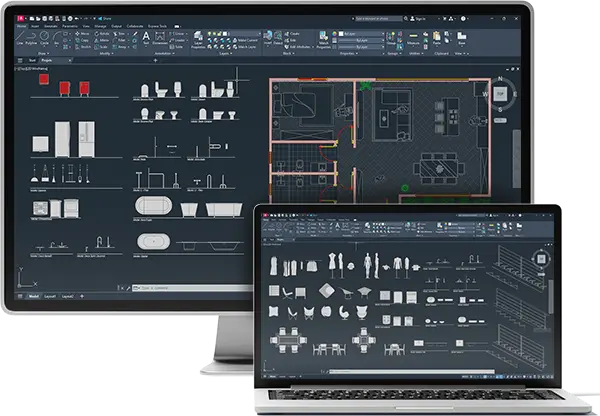The image size is (600, 416).
Task: Open the Annotate ribbon tab
Action: tap(51, 26)
